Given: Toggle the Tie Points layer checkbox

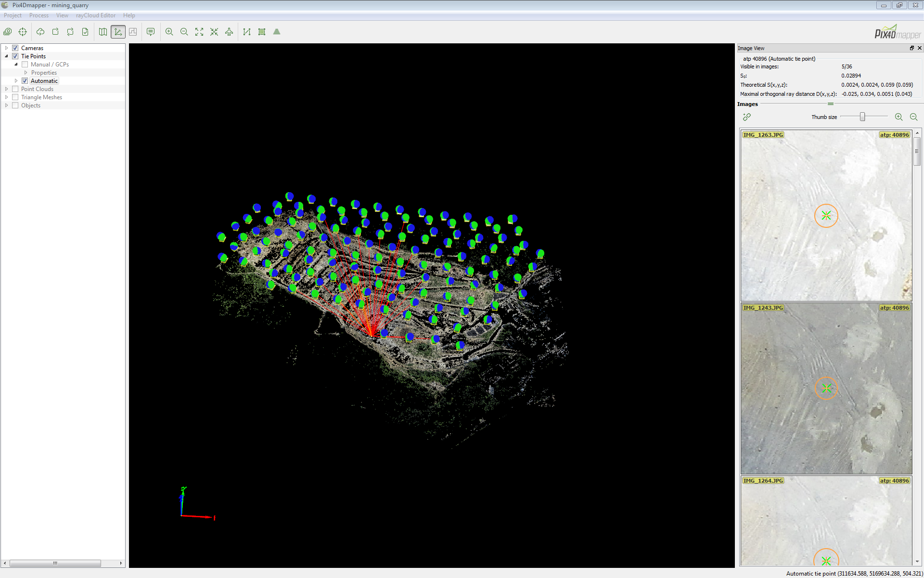Looking at the screenshot, I should coord(15,56).
